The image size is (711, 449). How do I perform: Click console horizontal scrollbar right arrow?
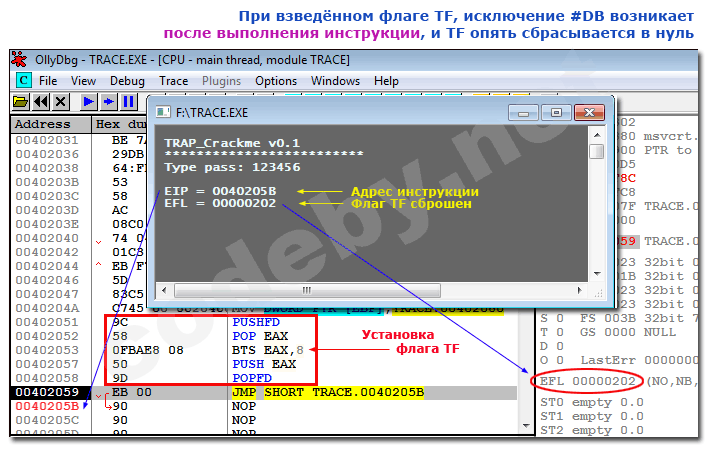point(580,290)
